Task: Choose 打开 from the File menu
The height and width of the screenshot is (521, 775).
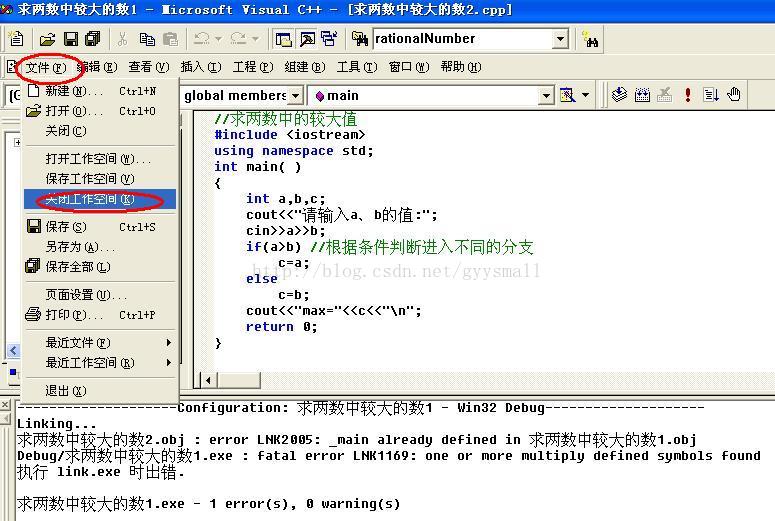Action: [x=100, y=111]
